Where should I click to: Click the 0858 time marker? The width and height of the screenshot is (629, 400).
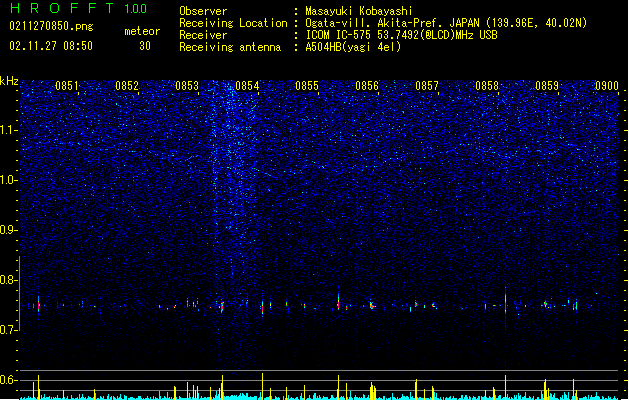tap(487, 86)
